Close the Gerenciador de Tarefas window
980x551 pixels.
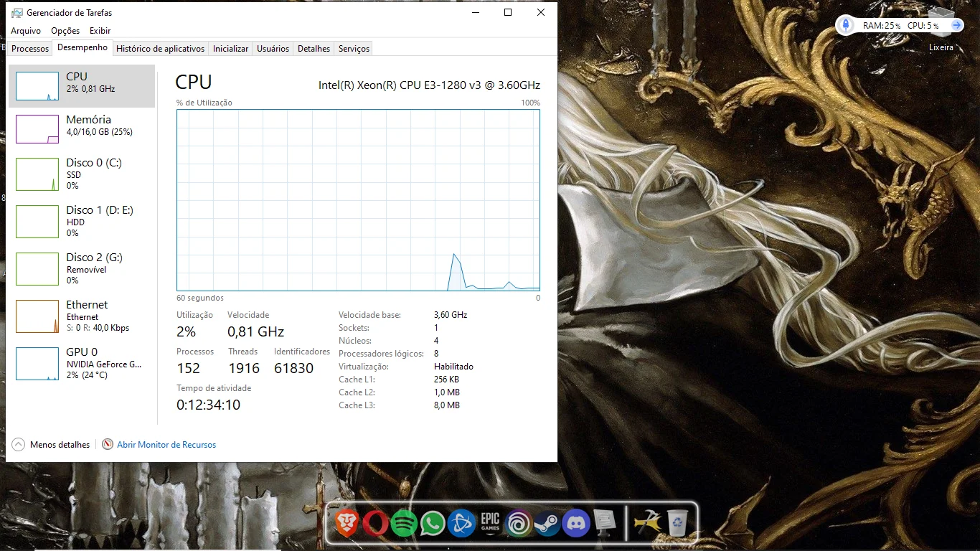(x=540, y=12)
